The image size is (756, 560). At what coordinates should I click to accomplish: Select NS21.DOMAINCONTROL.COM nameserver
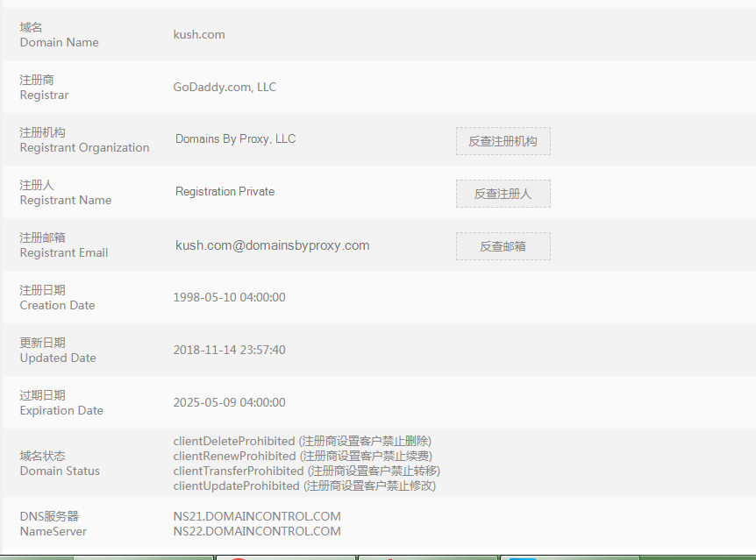tap(257, 517)
